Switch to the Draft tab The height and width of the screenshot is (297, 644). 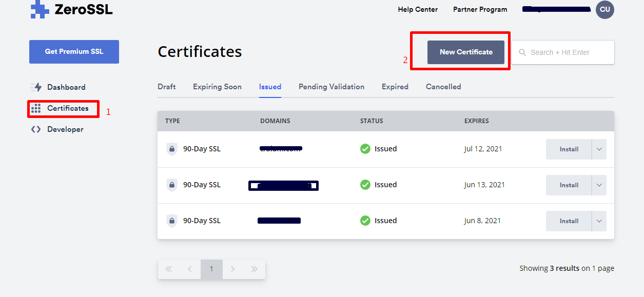167,87
